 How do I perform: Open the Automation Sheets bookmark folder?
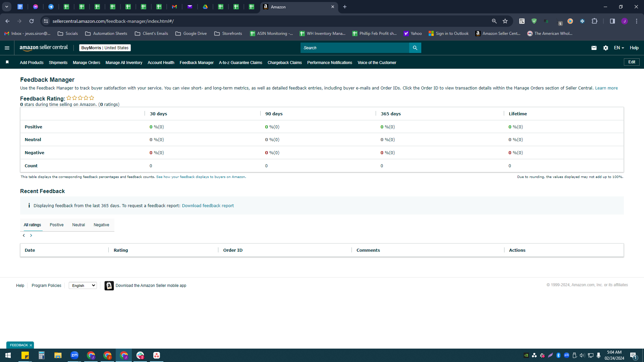point(106,34)
